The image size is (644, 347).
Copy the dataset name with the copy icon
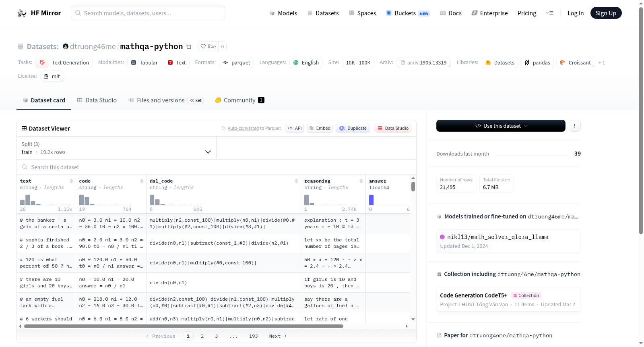click(188, 46)
